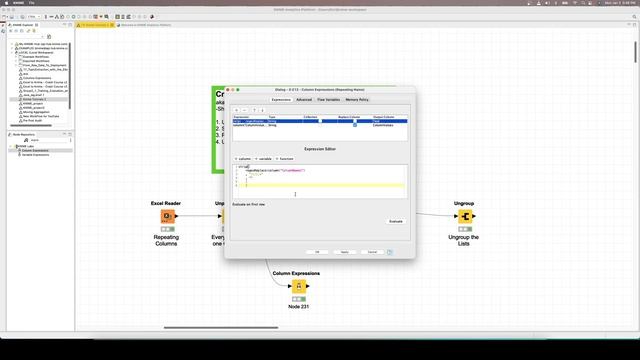Minimize the KNIME Explorer panel

[x=64, y=25]
